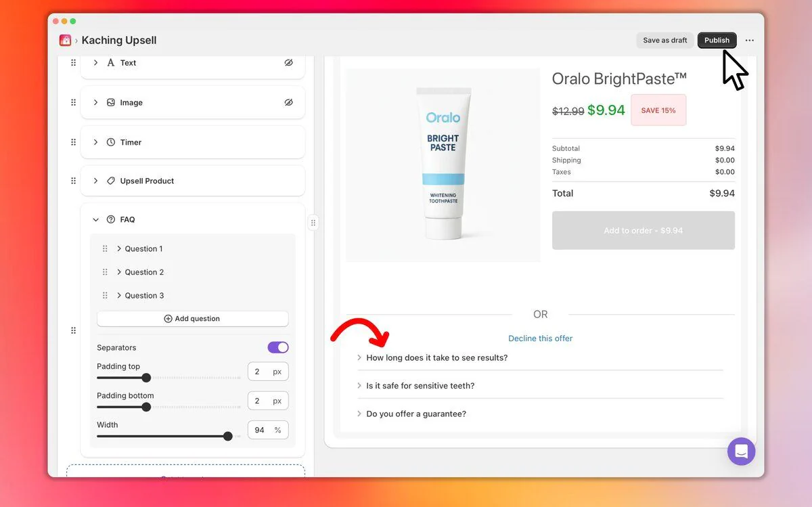Viewport: 812px width, 507px height.
Task: Open the three-dots more actions menu
Action: (750, 41)
